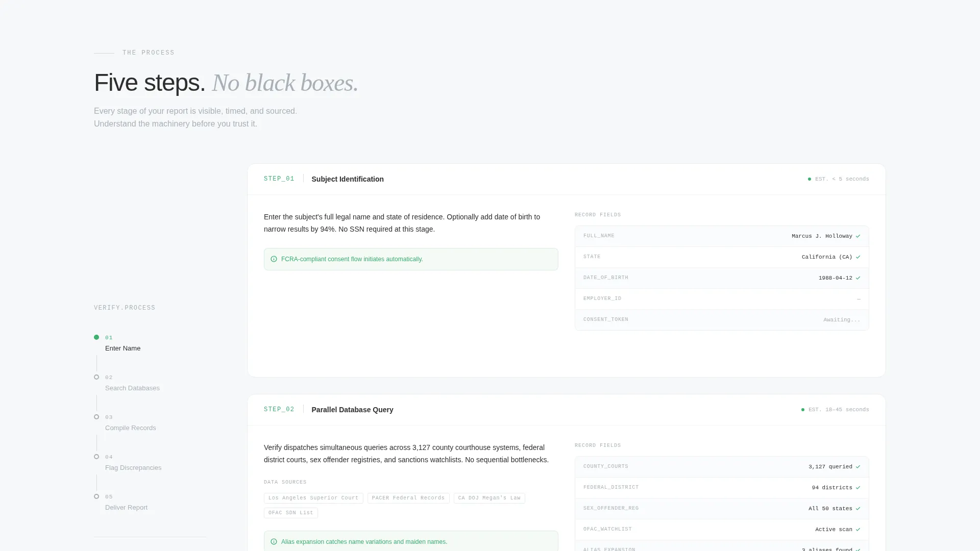980x551 pixels.
Task: Click the DATA SOURCES label
Action: pos(285,483)
